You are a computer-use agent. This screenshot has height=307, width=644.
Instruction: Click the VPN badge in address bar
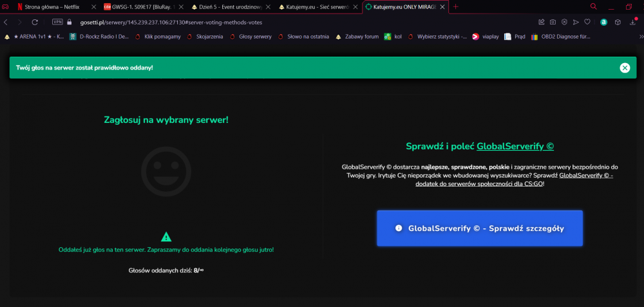57,22
